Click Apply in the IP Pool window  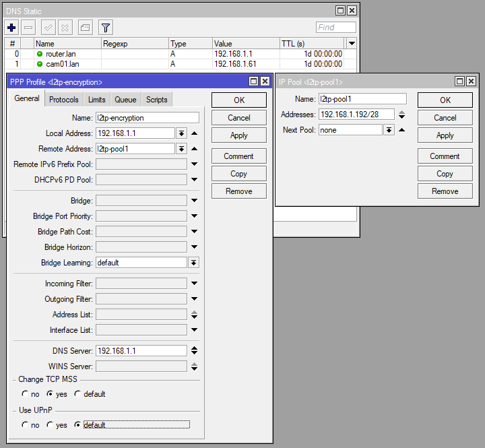(445, 135)
